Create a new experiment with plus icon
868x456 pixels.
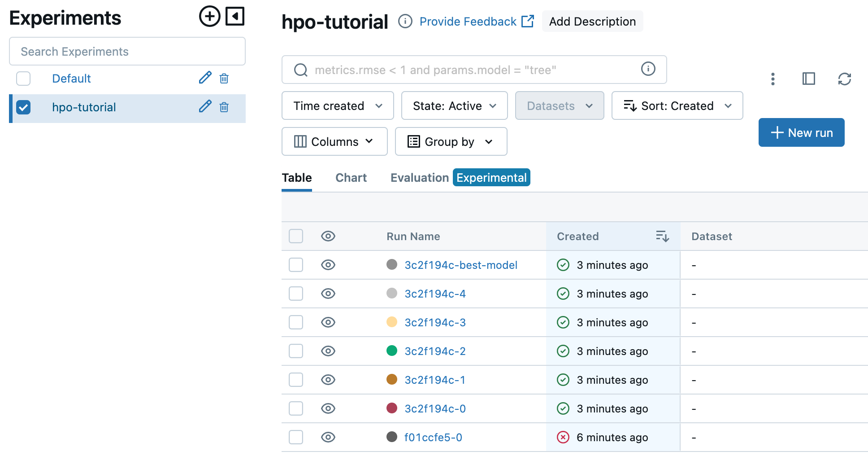(x=209, y=17)
